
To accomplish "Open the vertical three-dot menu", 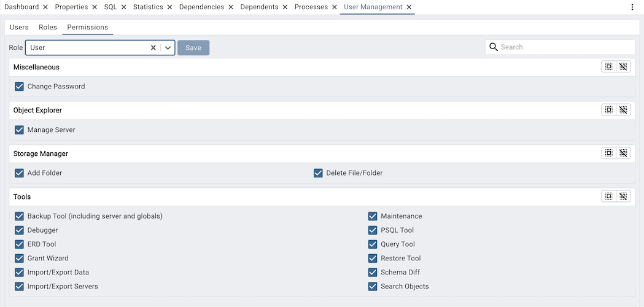I will pos(632,7).
